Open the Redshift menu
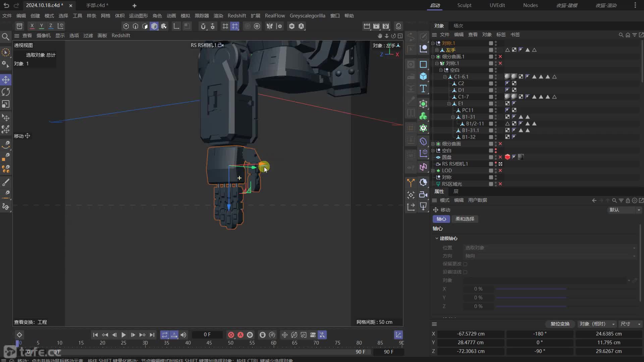Image resolution: width=644 pixels, height=362 pixels. pos(237,16)
